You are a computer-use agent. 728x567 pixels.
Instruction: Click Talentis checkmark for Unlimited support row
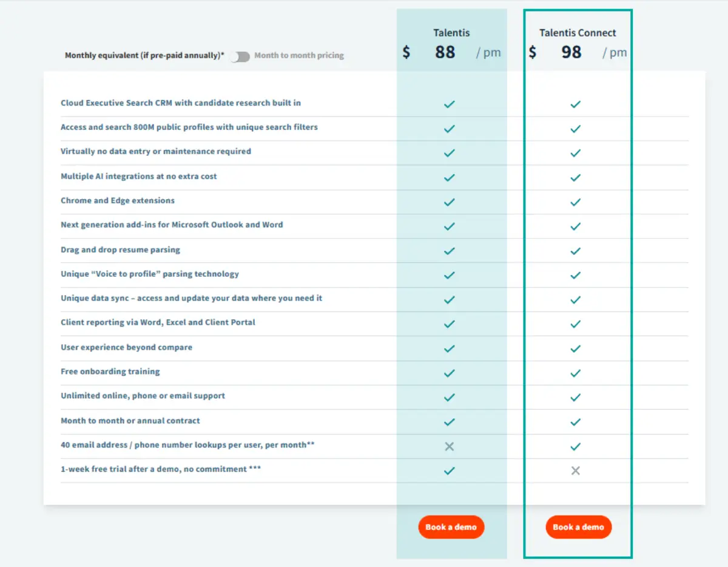click(x=449, y=398)
